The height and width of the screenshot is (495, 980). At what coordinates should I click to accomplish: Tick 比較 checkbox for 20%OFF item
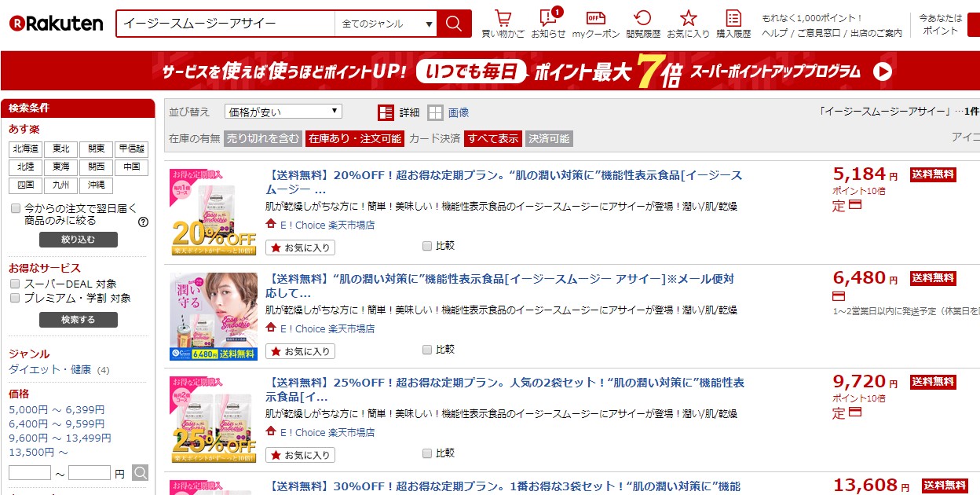tap(427, 246)
